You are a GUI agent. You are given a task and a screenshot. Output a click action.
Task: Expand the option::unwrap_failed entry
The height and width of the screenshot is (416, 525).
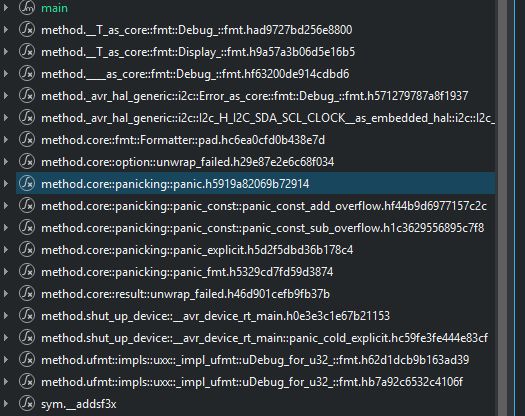coord(6,161)
